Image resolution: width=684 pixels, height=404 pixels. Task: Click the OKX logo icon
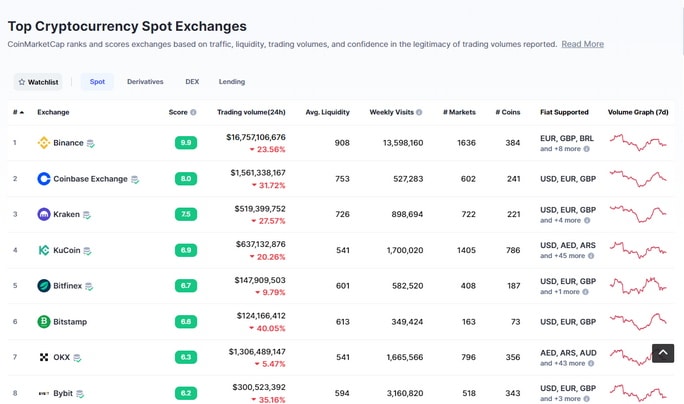point(44,357)
